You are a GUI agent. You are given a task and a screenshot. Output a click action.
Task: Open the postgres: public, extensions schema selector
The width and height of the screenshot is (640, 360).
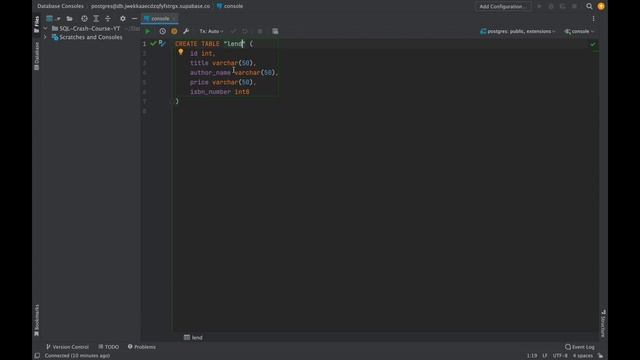point(518,31)
